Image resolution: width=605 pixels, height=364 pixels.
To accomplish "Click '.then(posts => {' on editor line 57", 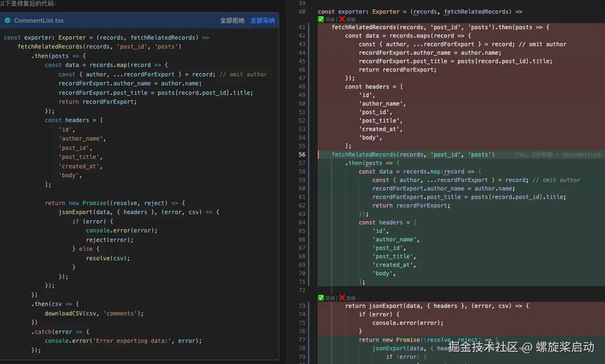I will coord(373,163).
